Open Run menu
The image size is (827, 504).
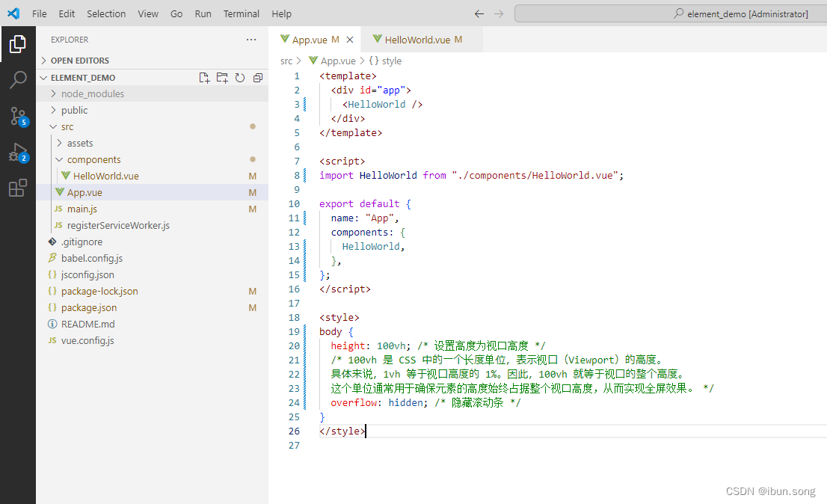(x=203, y=13)
